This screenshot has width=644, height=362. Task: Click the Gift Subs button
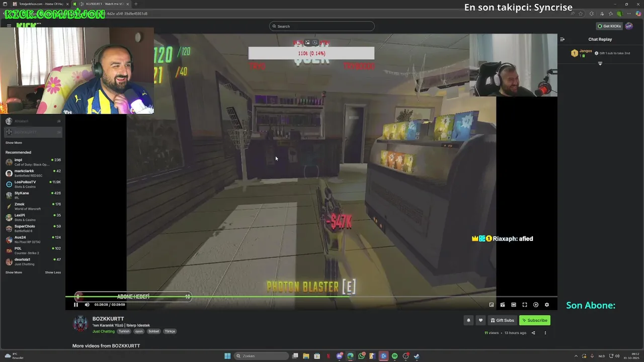tap(503, 320)
